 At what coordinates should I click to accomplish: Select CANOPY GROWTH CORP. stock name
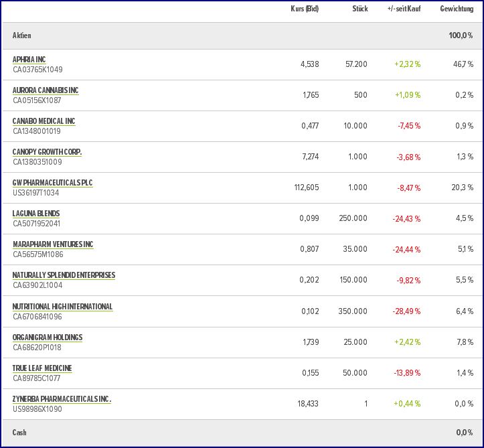point(47,152)
